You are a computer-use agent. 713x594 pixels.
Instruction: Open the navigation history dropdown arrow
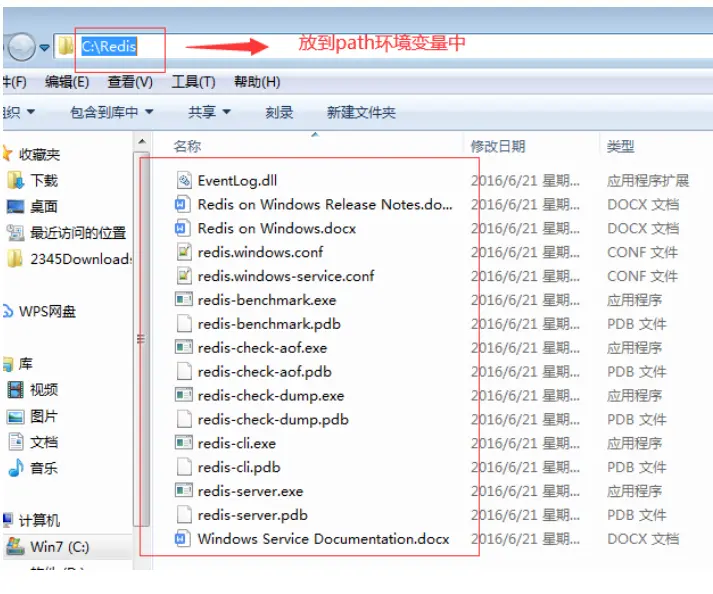44,47
